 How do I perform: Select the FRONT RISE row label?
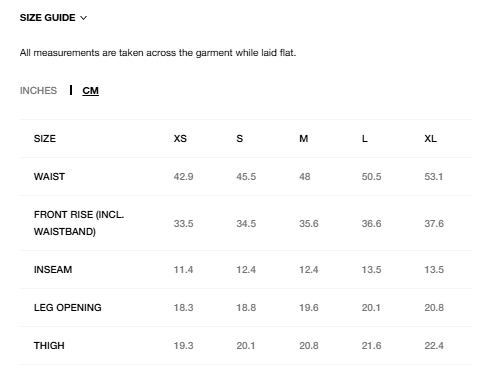pos(79,223)
